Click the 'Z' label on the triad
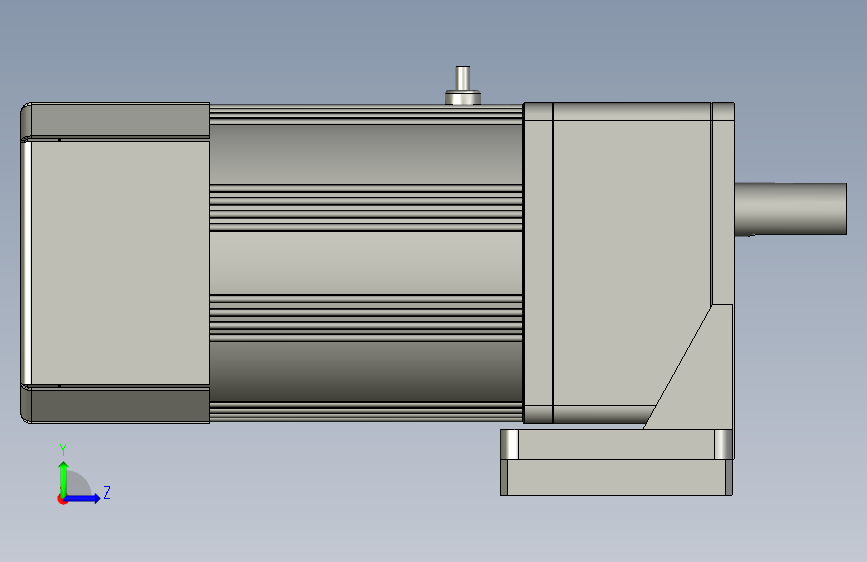867x562 pixels. click(107, 492)
